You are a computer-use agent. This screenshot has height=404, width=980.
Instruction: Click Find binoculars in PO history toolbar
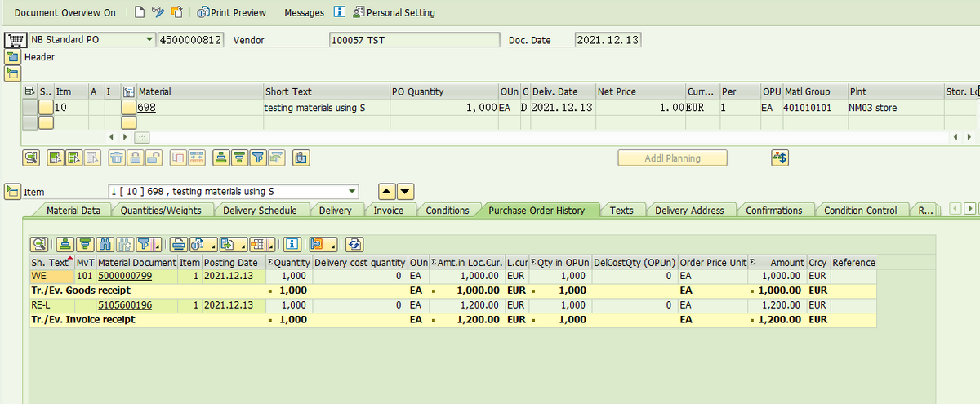click(105, 243)
